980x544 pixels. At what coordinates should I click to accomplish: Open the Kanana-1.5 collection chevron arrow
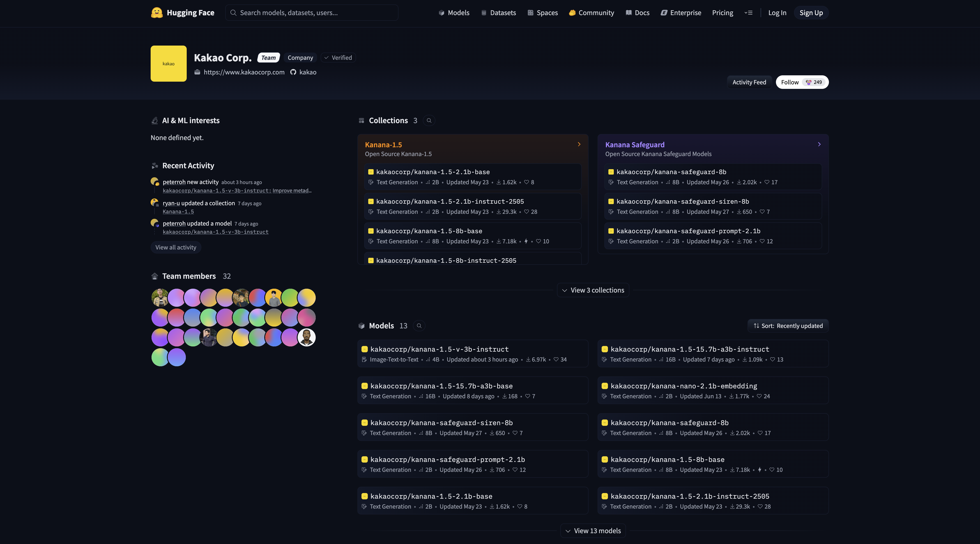click(x=579, y=144)
